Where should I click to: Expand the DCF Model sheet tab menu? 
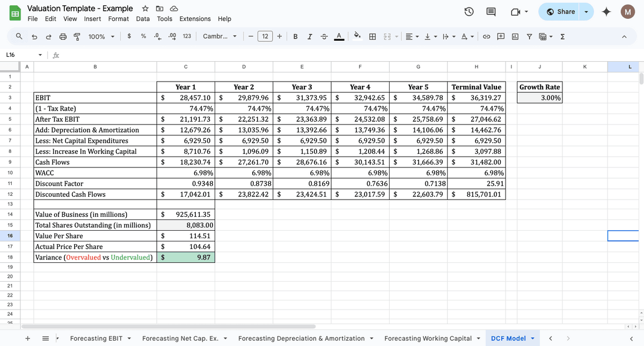(533, 338)
